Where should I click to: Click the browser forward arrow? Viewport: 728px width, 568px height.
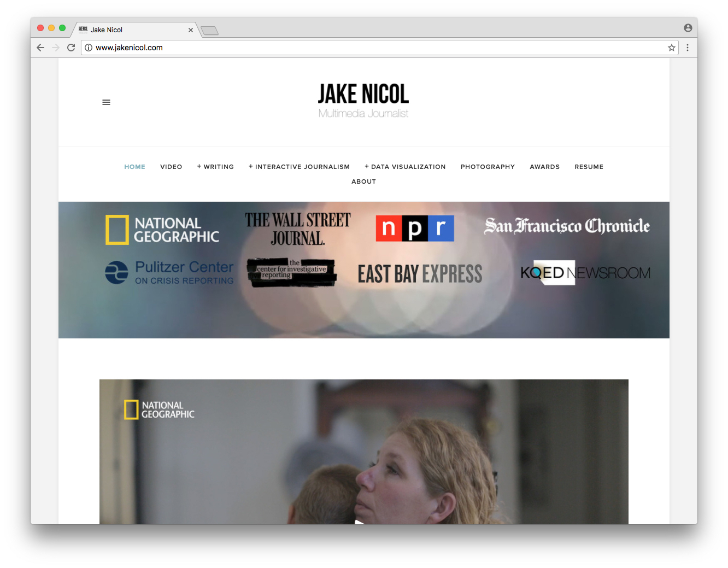(x=56, y=48)
